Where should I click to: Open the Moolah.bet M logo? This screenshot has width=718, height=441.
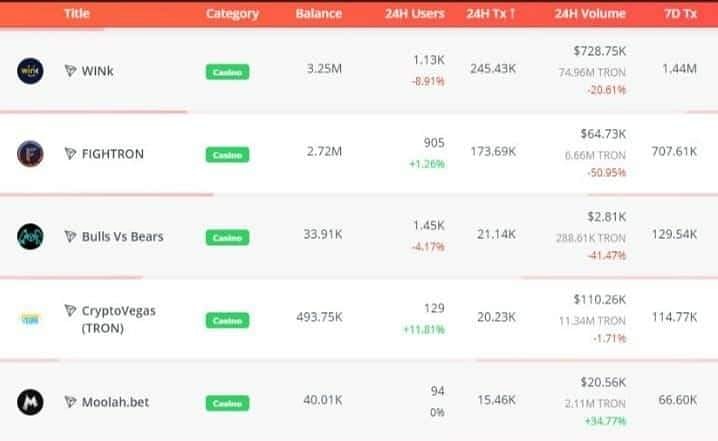coord(30,402)
